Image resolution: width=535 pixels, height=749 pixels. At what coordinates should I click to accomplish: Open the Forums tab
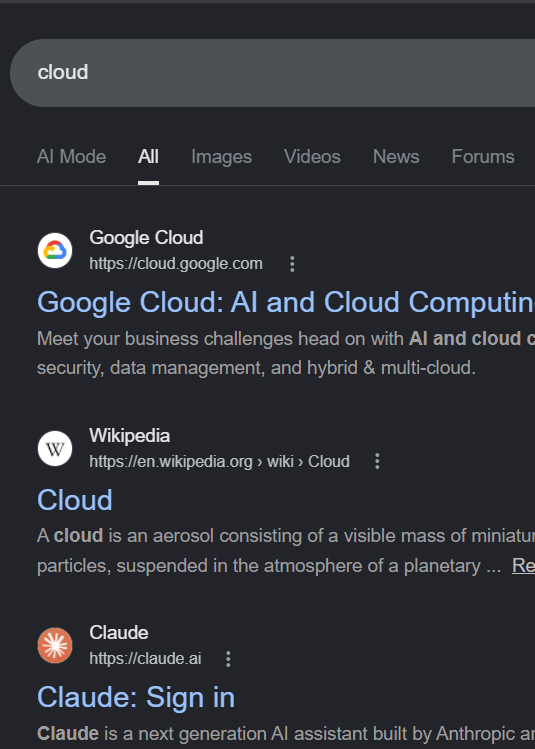(x=483, y=157)
